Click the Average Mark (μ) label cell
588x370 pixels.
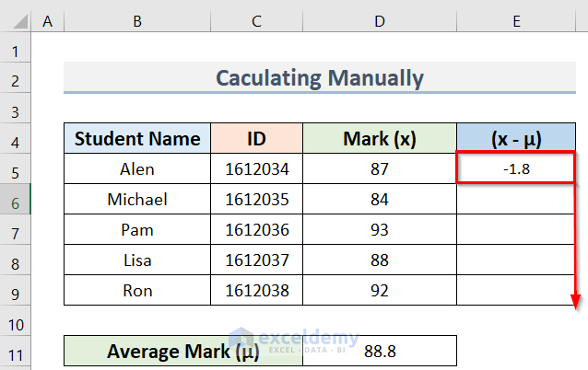pyautogui.click(x=182, y=352)
